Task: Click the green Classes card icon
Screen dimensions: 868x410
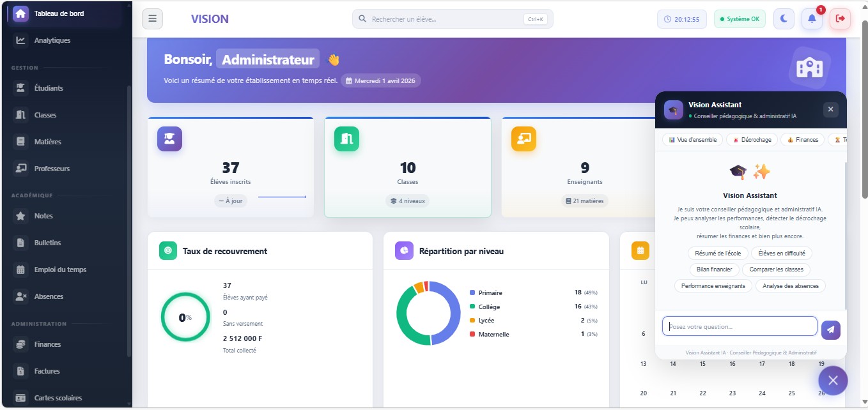Action: click(x=346, y=139)
